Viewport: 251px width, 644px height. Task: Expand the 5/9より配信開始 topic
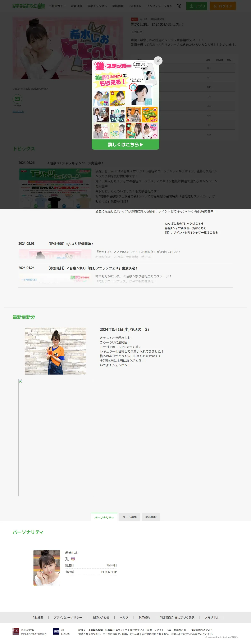[x=71, y=244]
